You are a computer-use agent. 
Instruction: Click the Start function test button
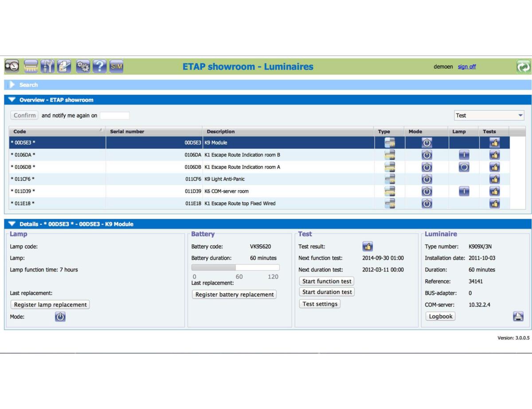tap(327, 281)
